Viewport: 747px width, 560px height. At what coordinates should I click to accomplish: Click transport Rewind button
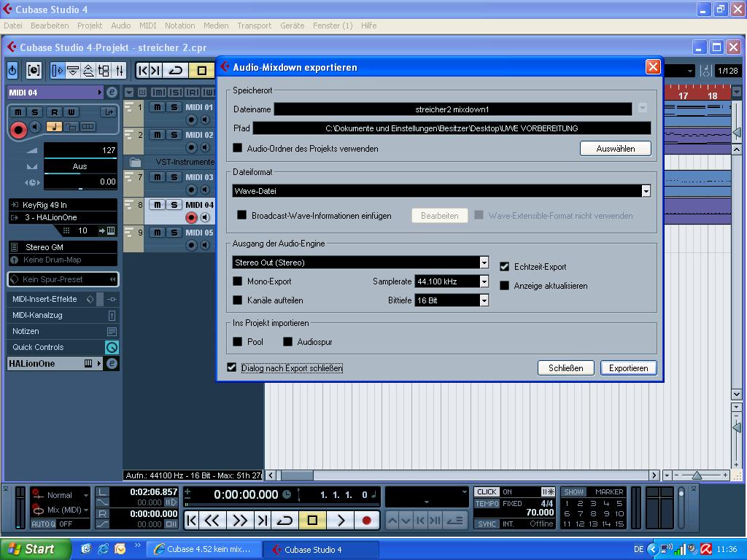click(212, 521)
